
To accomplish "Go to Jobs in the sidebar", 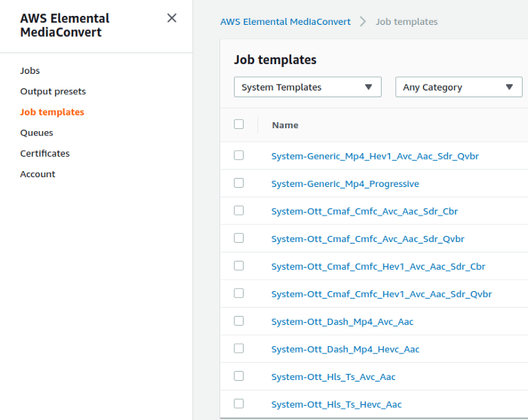I will click(x=30, y=71).
